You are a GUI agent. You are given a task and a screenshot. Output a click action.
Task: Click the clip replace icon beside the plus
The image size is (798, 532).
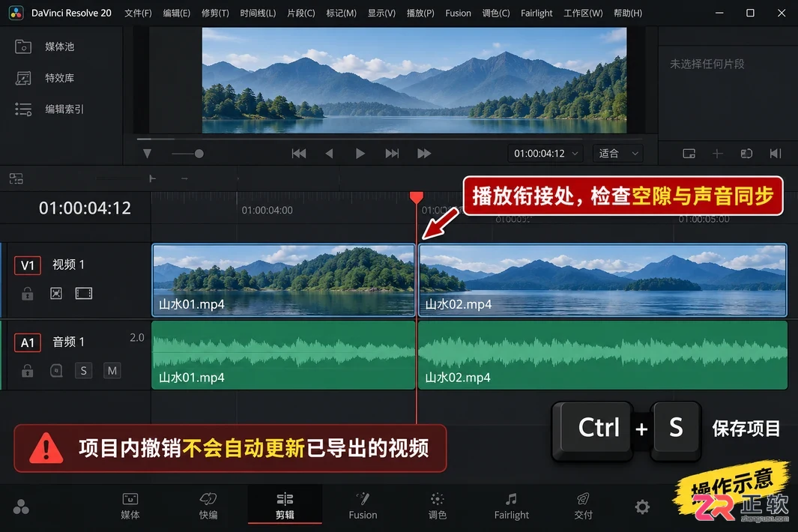click(x=746, y=154)
